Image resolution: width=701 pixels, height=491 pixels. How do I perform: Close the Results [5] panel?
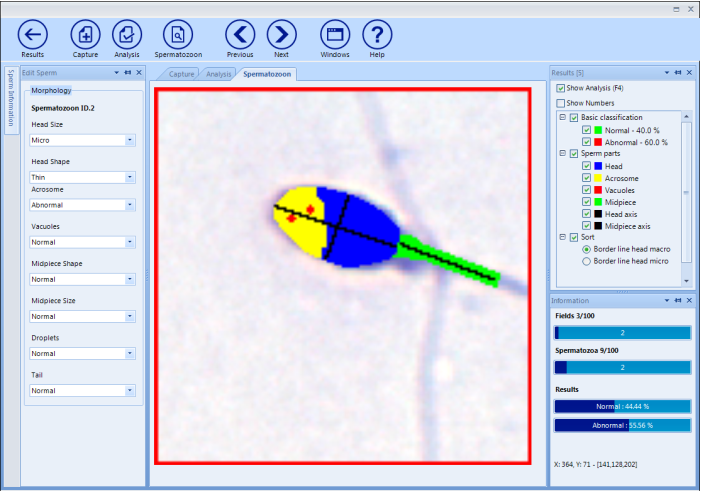click(x=689, y=72)
